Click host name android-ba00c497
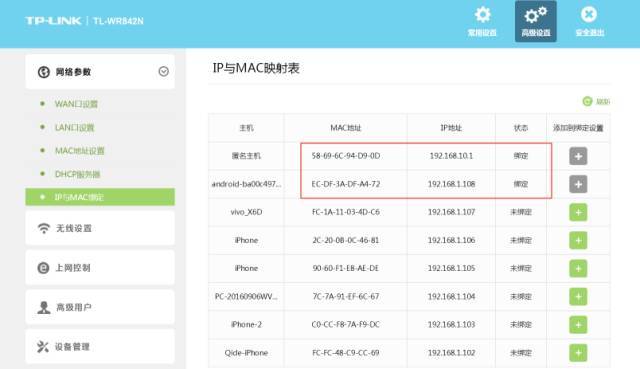The height and width of the screenshot is (369, 640). tap(246, 184)
